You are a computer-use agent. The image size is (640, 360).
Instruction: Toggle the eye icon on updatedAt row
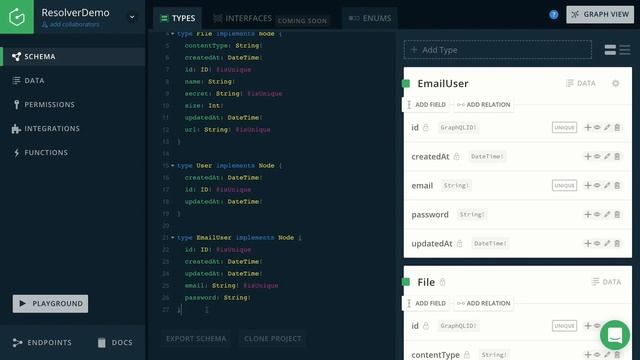click(597, 243)
